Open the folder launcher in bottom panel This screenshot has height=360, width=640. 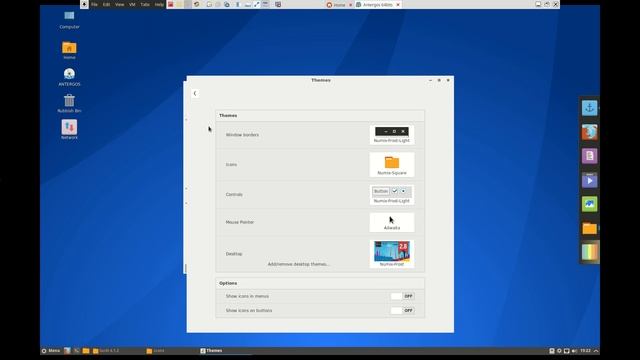(86, 351)
